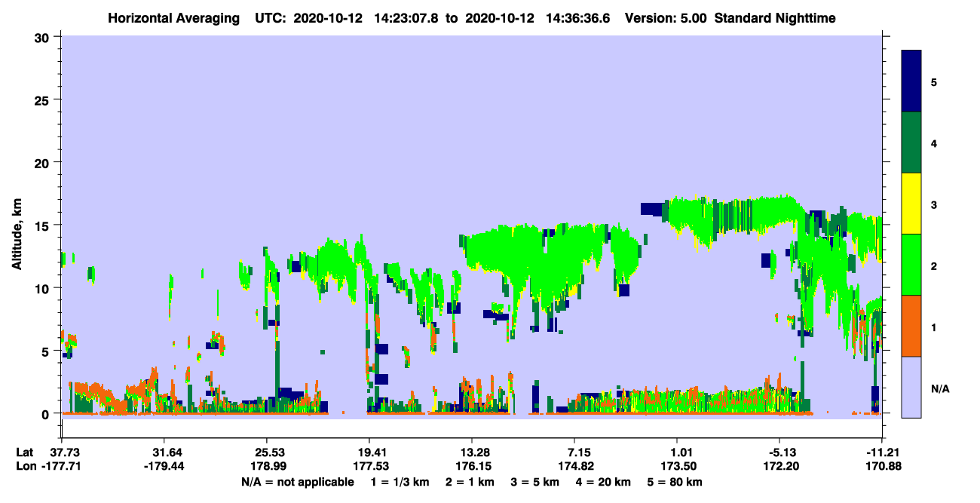Viewport: 980px width, 503px height.
Task: Click the y-axis tick label 25
Action: coord(43,100)
